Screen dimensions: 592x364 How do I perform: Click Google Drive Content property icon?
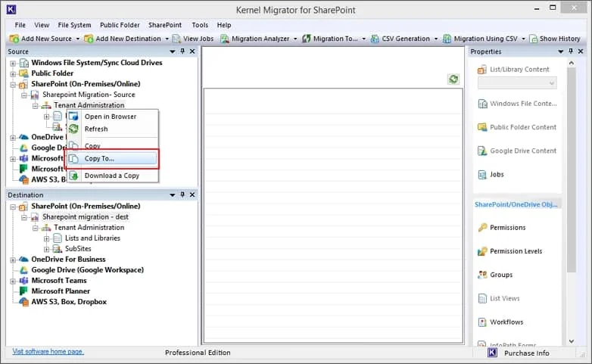point(482,151)
